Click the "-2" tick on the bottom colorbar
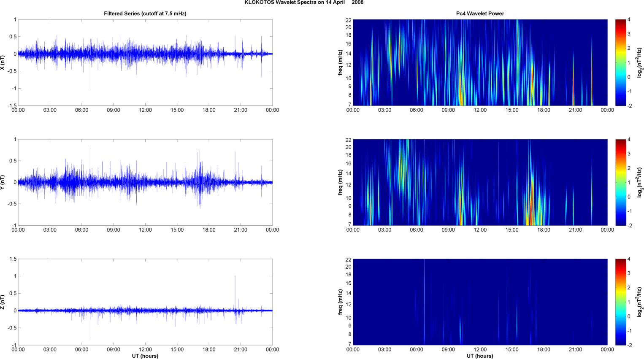This screenshot has width=644, height=359. (630, 345)
